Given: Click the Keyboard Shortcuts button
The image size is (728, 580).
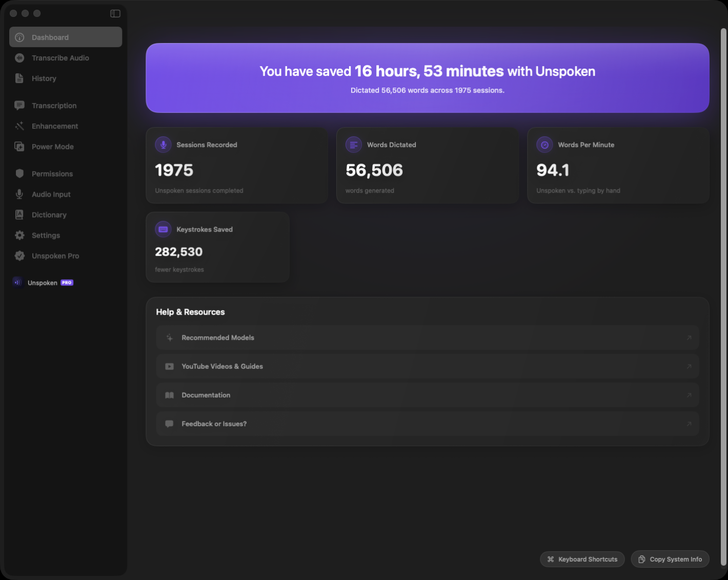Looking at the screenshot, I should coord(582,559).
